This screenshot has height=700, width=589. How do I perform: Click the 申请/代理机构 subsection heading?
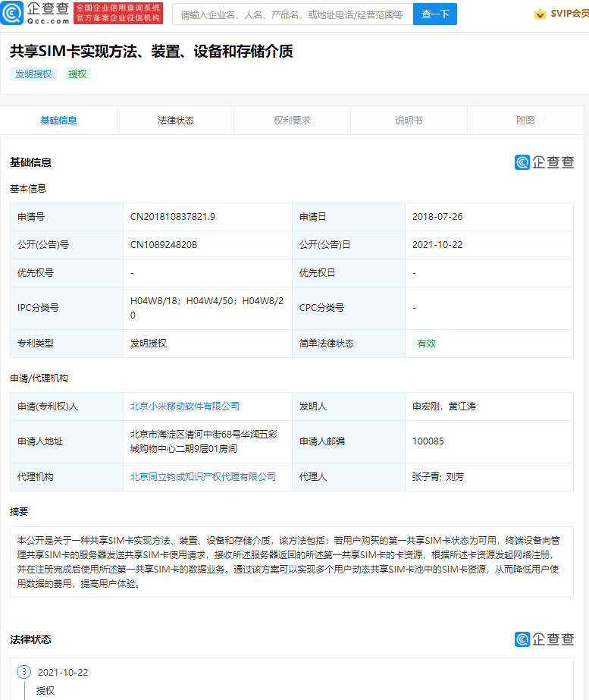click(39, 378)
